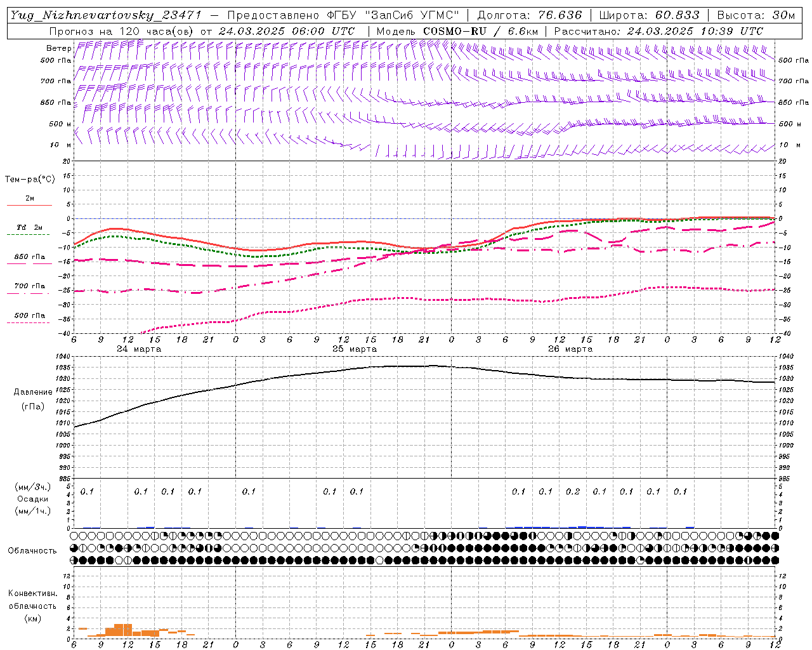Click the forecast start time 24.03.2025 06:00 UTC

287,31
